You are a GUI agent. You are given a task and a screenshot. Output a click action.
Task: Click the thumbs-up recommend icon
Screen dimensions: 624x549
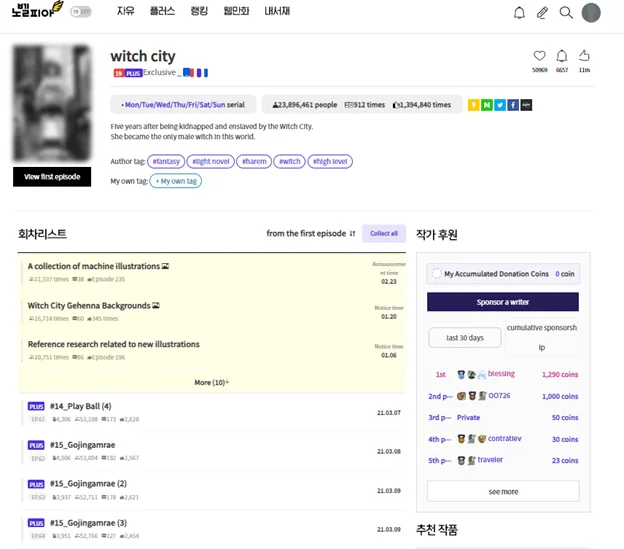pyautogui.click(x=584, y=55)
